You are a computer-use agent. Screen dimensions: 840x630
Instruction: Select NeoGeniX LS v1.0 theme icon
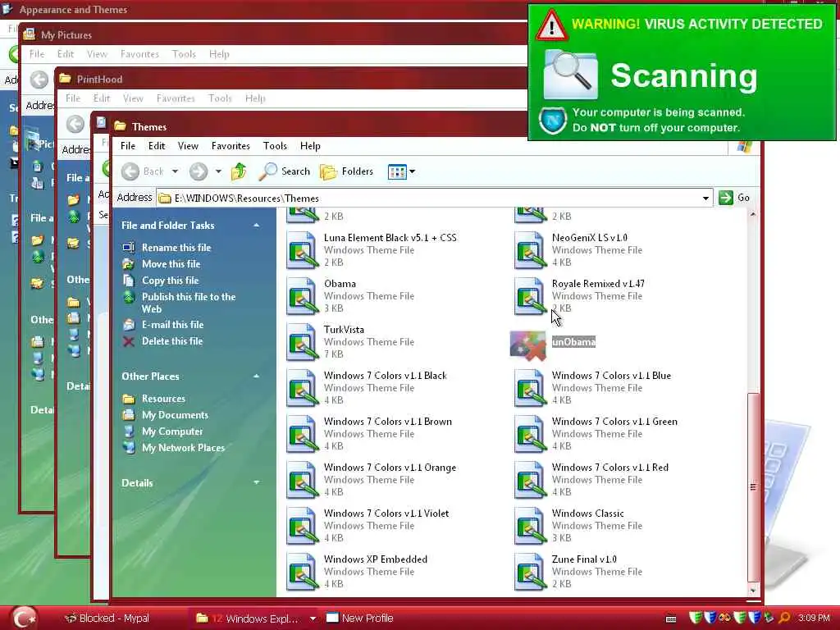click(x=531, y=249)
